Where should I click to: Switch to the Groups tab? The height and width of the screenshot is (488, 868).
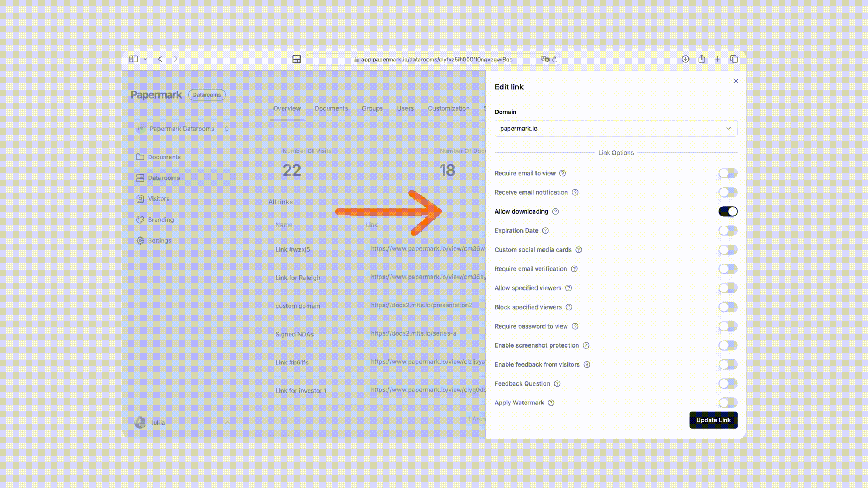point(372,108)
